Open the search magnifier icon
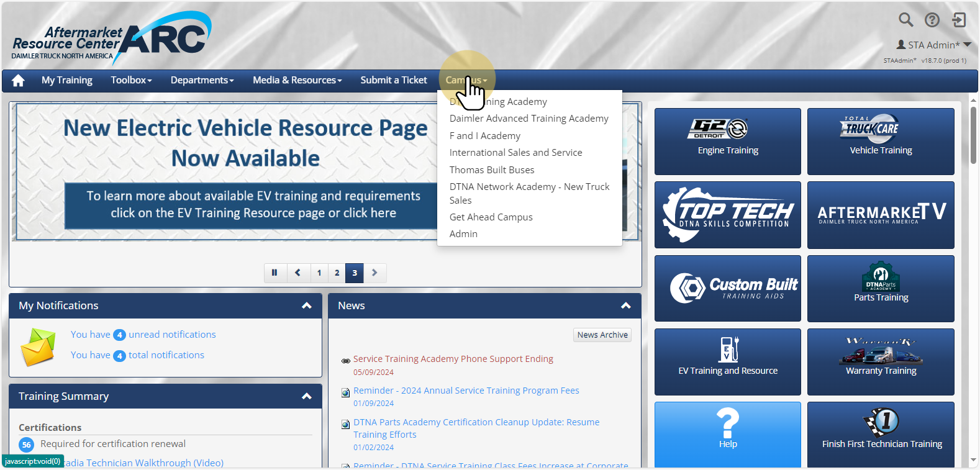The width and height of the screenshot is (980, 470). coord(906,20)
